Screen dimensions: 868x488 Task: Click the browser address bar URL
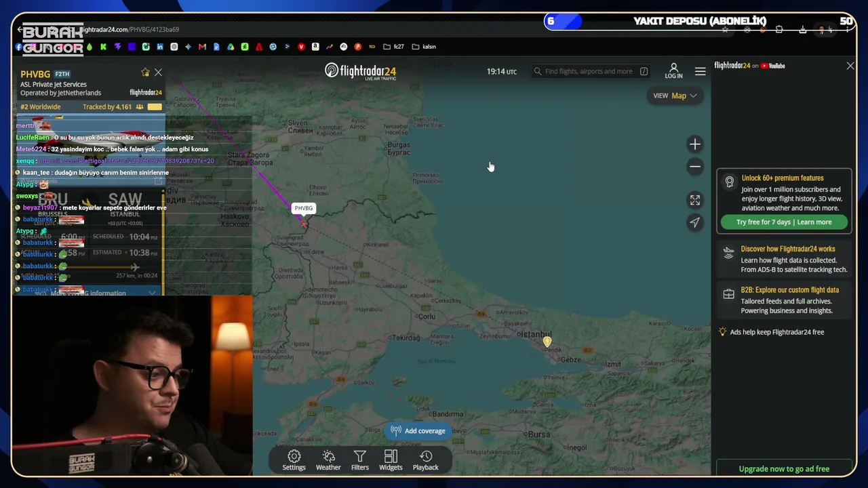coord(130,30)
